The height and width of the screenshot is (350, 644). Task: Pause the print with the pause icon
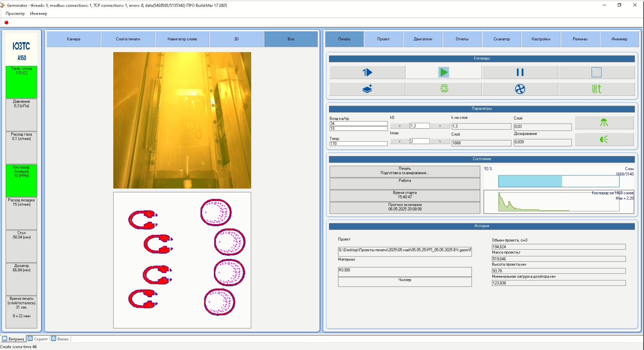(520, 72)
